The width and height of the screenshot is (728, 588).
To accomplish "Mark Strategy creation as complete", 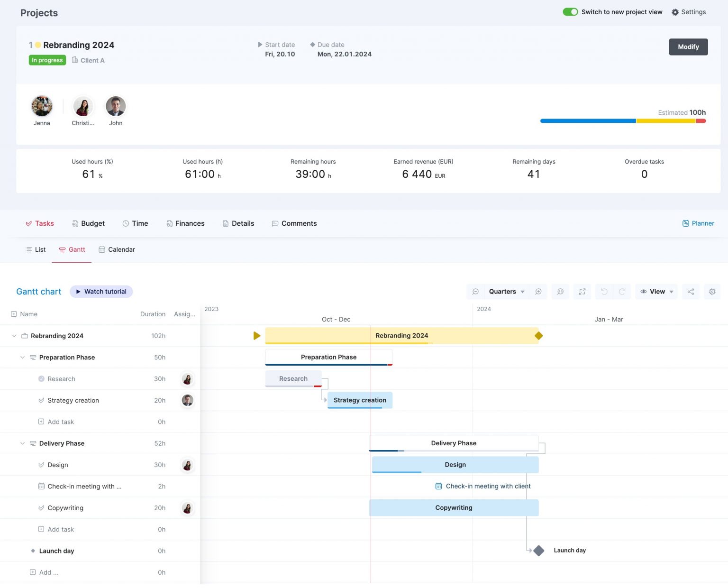I will [41, 400].
